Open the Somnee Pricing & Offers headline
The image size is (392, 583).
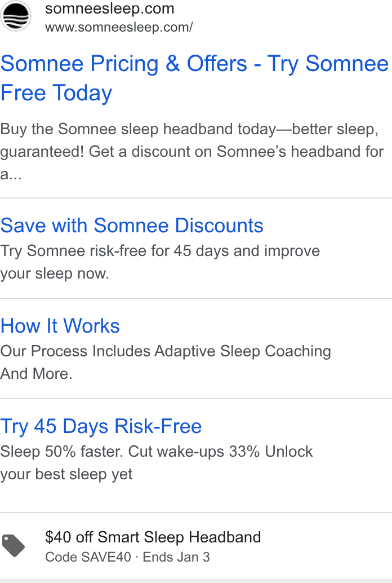(194, 78)
